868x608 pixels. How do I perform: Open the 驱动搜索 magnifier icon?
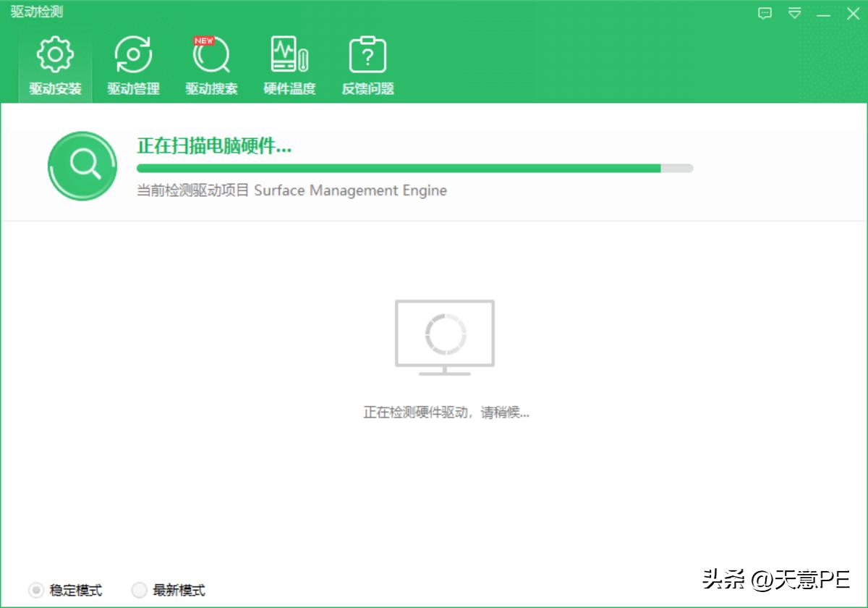point(210,54)
